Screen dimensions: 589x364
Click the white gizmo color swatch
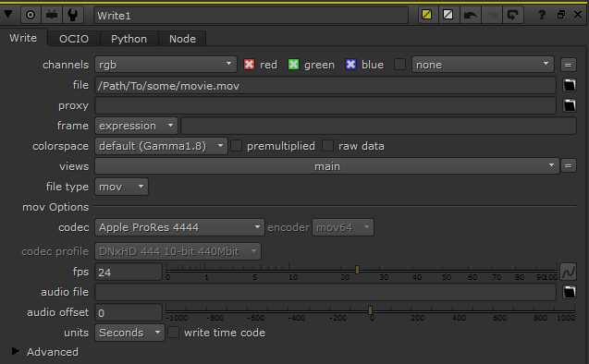tap(448, 15)
